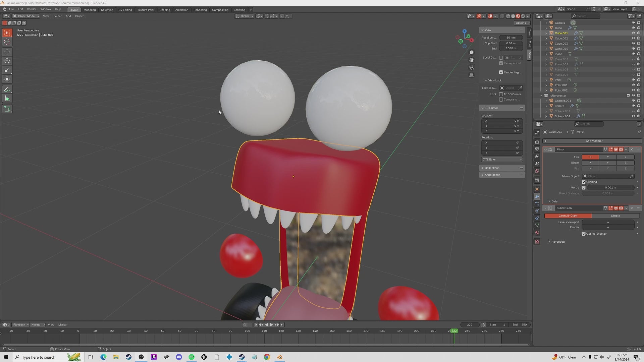Expand the Advanced section of Subdivision
This screenshot has height=362, width=644.
558,242
